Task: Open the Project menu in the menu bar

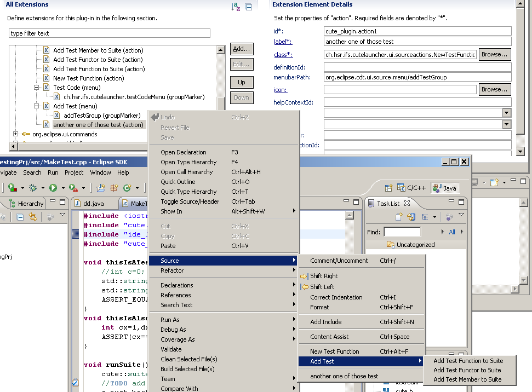Action: [x=74, y=172]
